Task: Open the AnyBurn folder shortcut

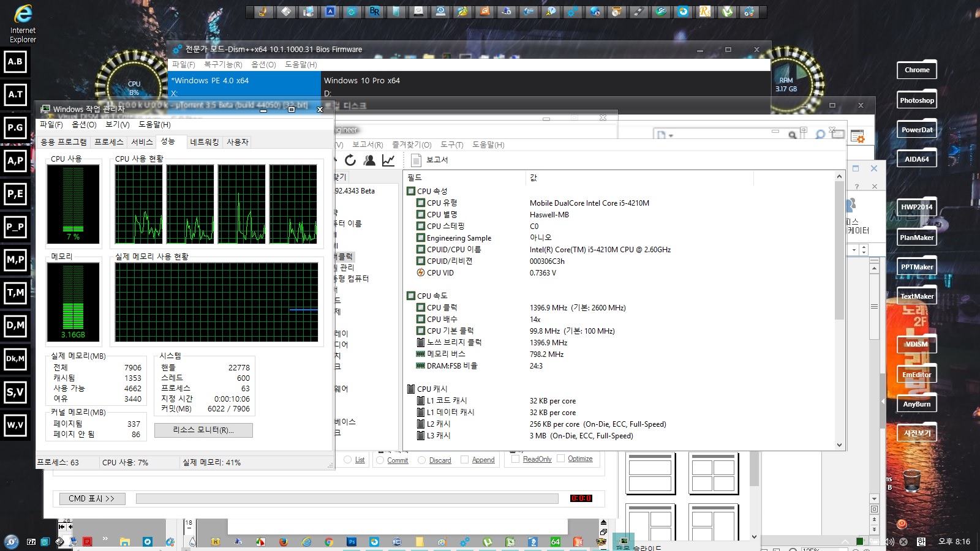Action: (917, 404)
